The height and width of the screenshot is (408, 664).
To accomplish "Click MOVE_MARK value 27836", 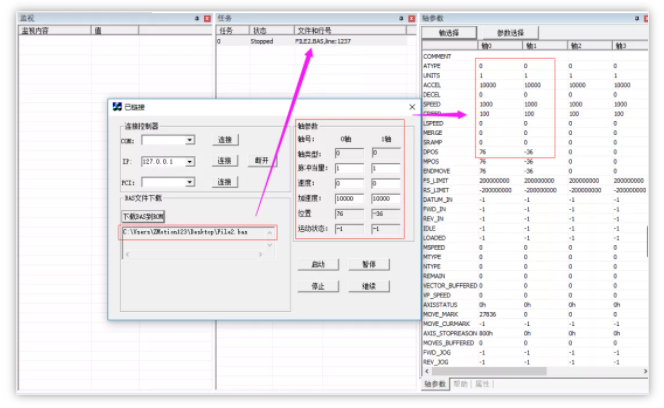I will (487, 314).
